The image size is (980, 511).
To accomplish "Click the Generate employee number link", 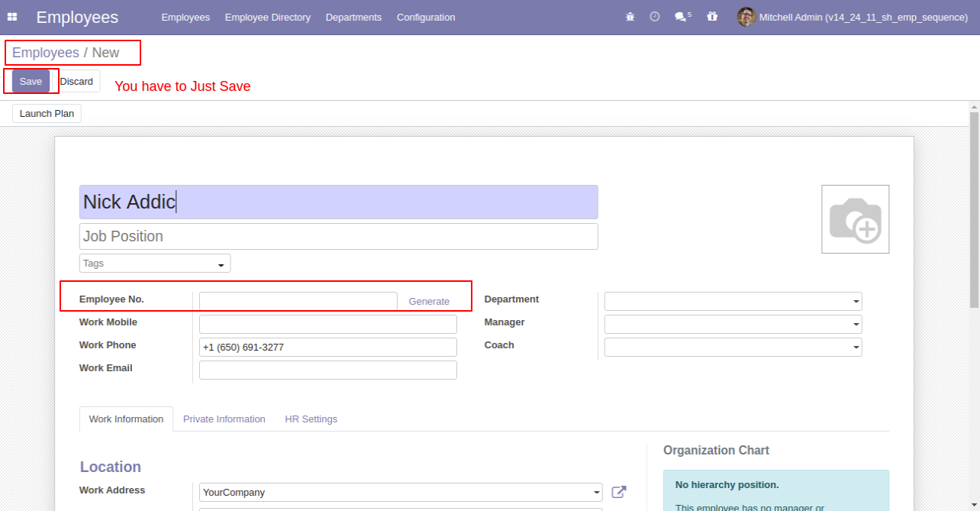I will 429,302.
